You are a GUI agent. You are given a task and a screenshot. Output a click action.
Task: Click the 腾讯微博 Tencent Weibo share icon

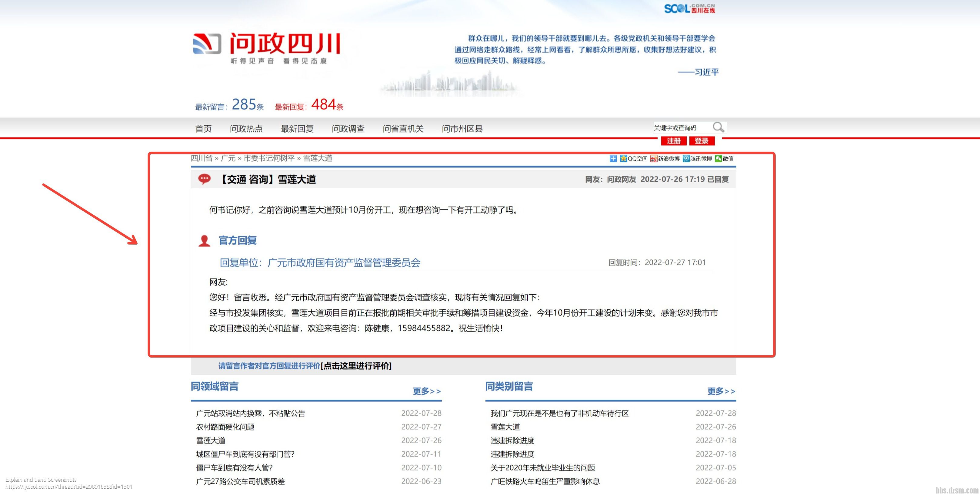pos(686,159)
